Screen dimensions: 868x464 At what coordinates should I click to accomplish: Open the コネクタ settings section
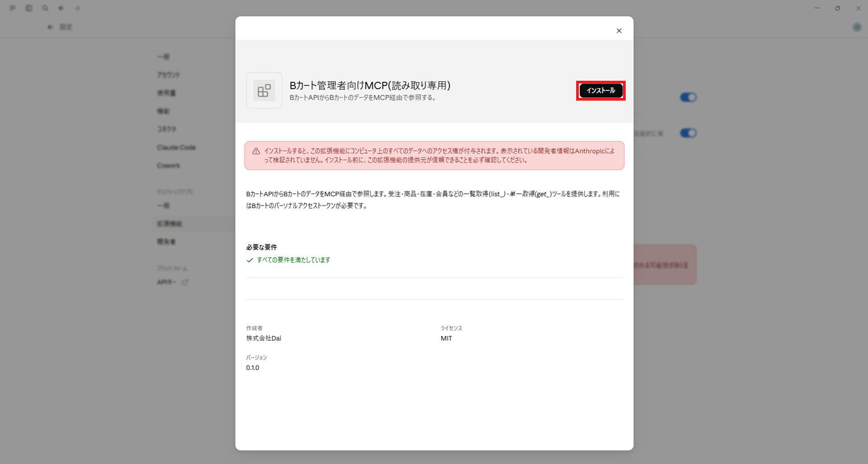[166, 129]
